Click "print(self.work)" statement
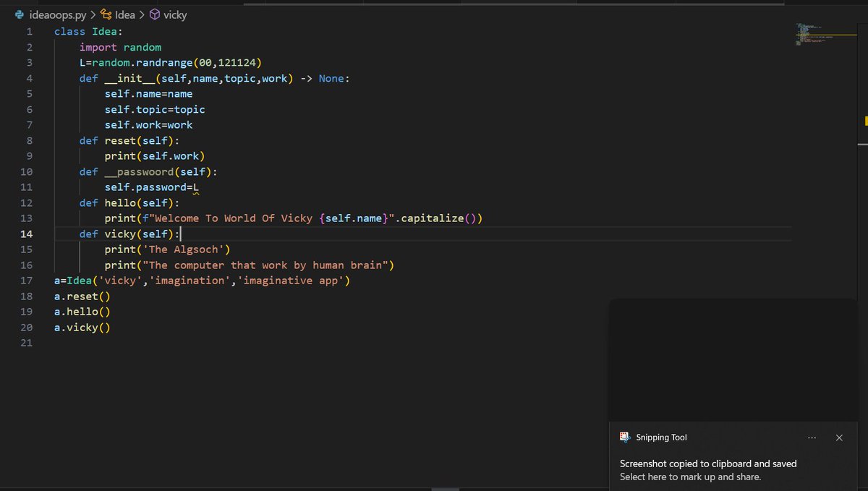 [155, 156]
